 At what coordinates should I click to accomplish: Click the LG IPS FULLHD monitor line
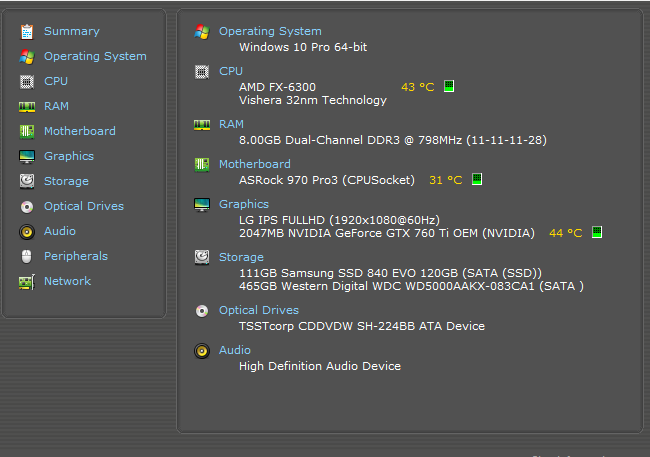point(340,220)
